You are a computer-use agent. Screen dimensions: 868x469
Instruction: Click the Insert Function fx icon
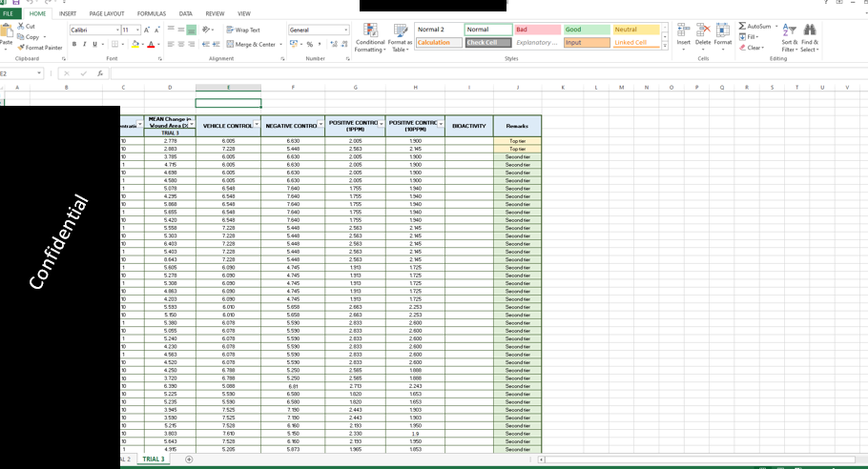coord(99,73)
